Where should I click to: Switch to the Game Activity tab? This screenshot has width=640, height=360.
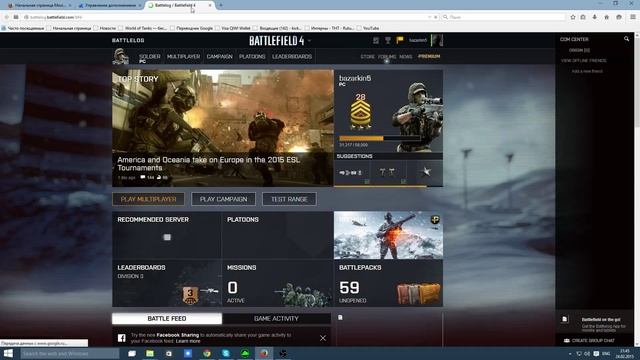[x=276, y=318]
